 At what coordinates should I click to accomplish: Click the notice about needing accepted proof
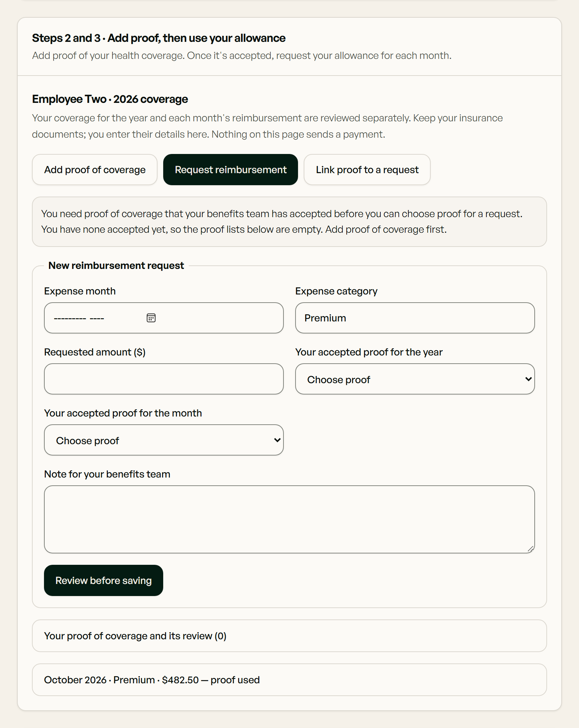[289, 222]
